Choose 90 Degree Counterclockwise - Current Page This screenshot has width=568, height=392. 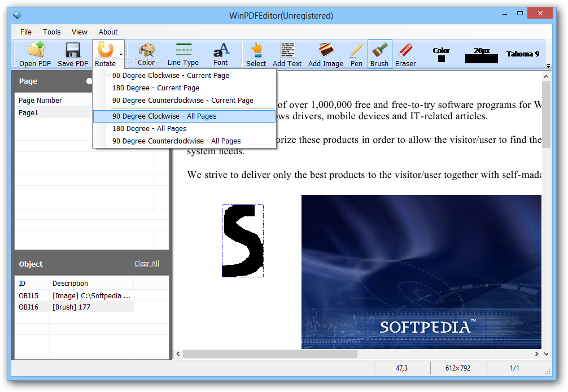point(185,101)
